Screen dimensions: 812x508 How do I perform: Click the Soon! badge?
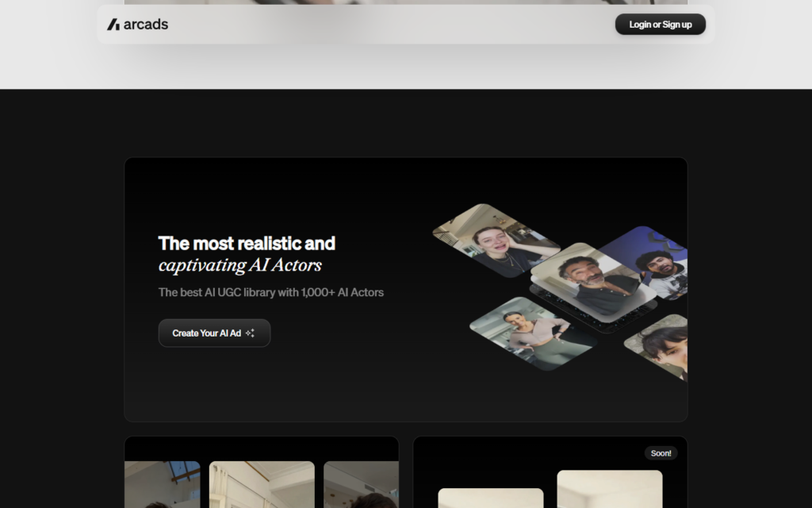(x=661, y=453)
